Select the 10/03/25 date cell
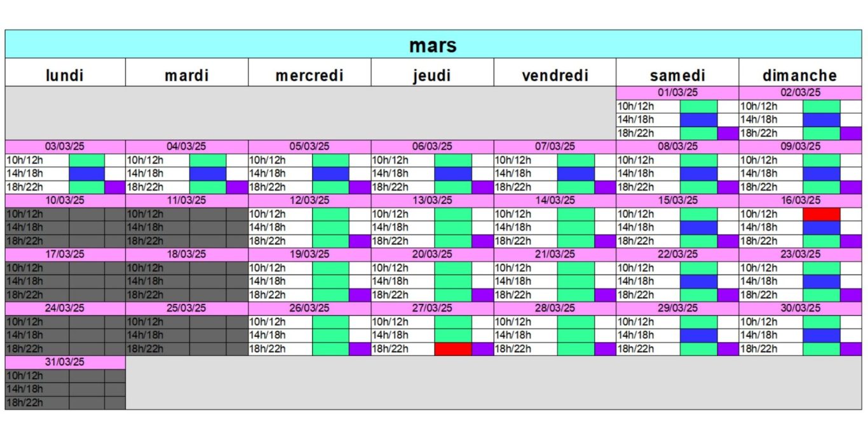868x438 pixels. point(65,200)
